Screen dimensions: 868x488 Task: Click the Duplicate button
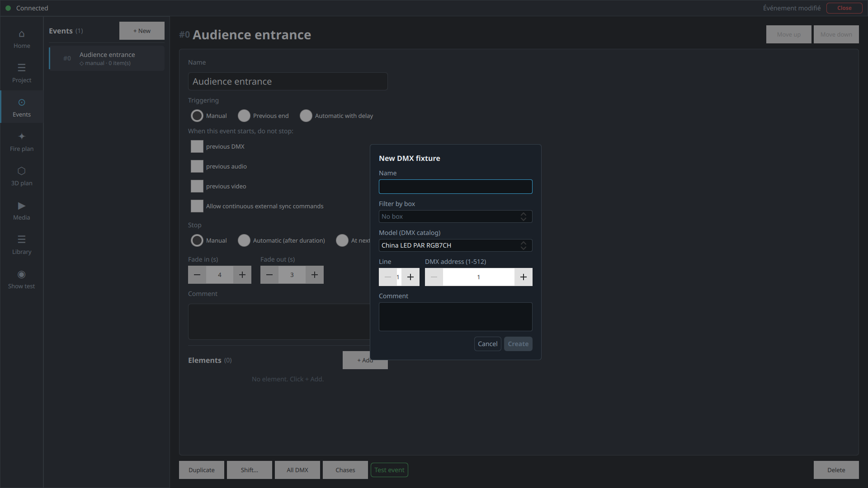(202, 470)
